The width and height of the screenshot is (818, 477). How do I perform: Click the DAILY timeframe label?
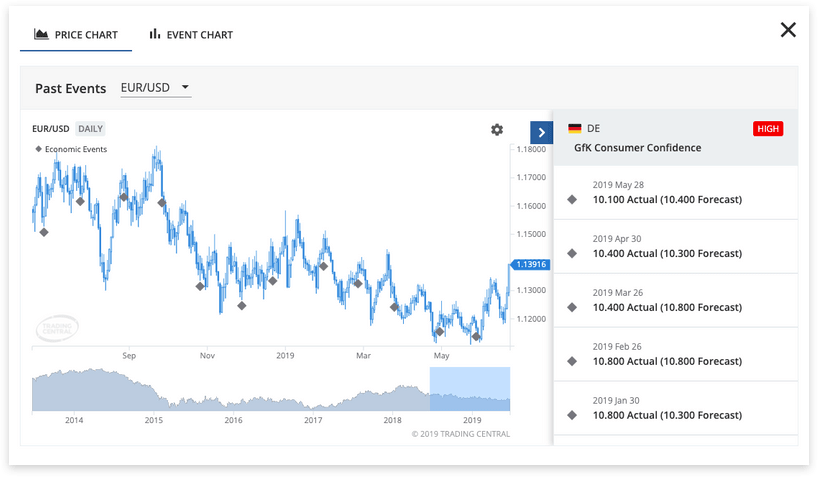coord(90,129)
